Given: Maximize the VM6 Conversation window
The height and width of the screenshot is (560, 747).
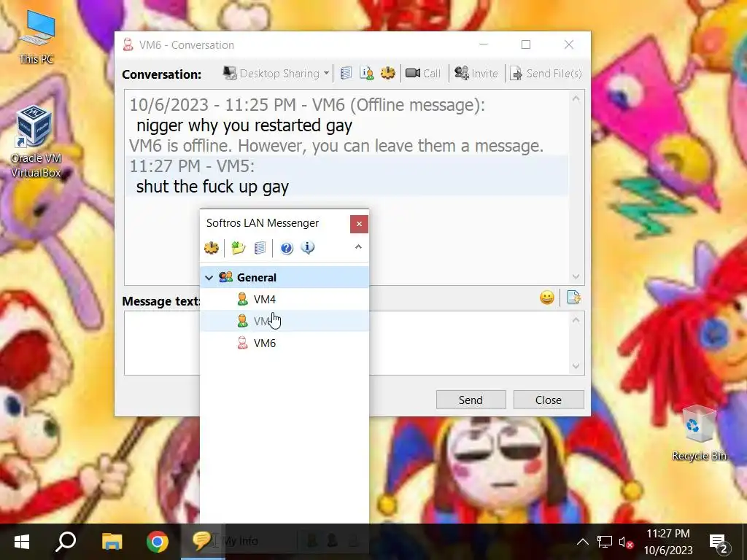Looking at the screenshot, I should [x=526, y=44].
